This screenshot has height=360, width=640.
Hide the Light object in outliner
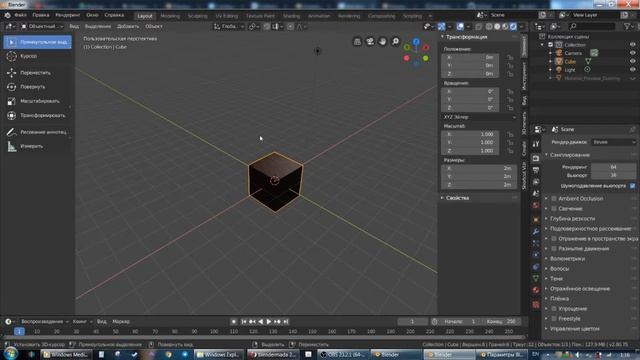[x=632, y=70]
